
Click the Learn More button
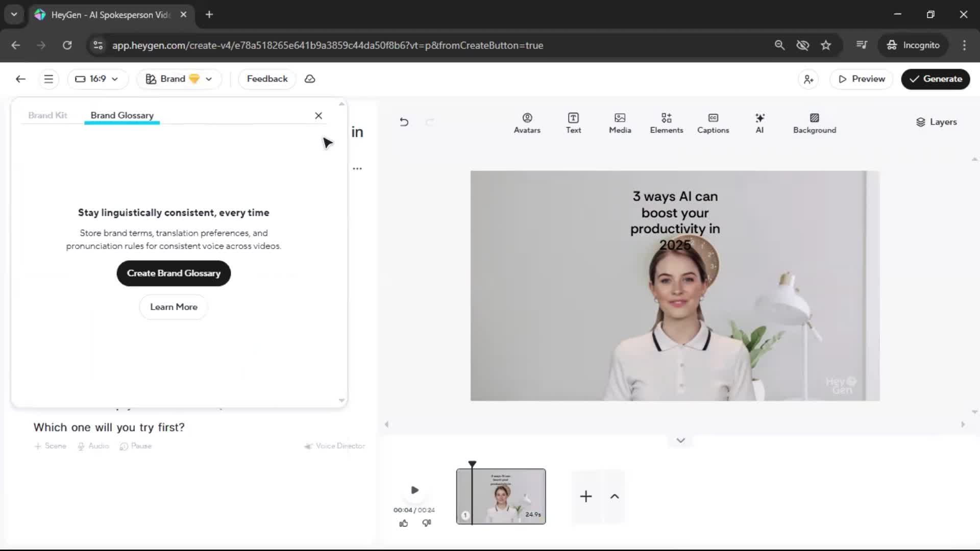(174, 307)
